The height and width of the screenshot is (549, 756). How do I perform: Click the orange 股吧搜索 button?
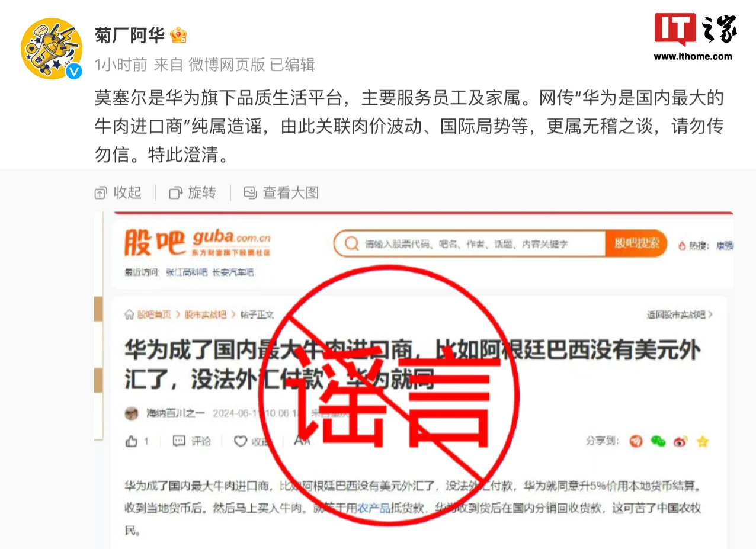coord(636,243)
